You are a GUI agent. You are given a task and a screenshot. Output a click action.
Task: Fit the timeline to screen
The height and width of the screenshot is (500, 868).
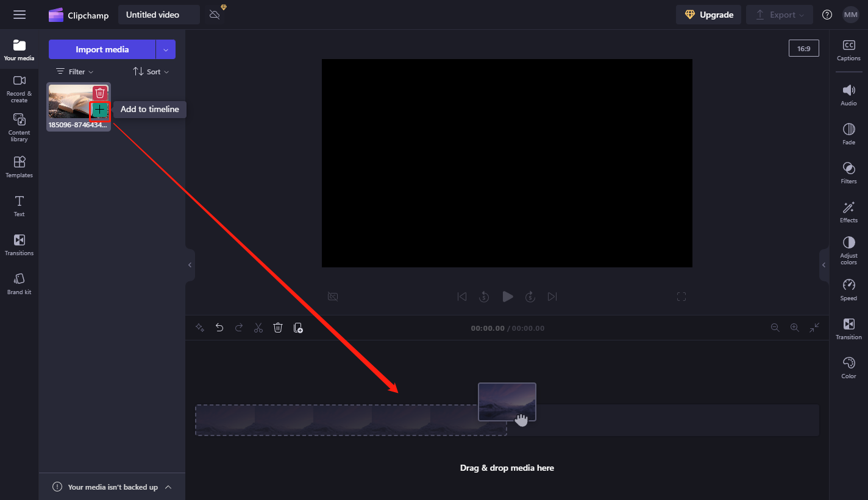pos(814,328)
